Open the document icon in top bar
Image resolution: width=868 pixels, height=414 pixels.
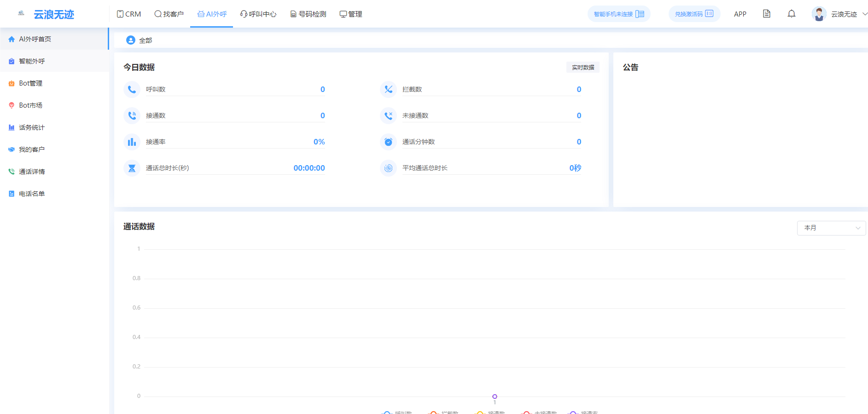(766, 14)
